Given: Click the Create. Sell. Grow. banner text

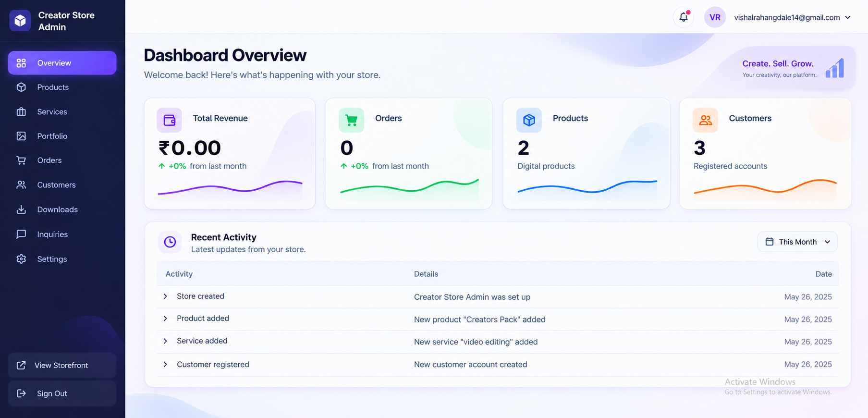Looking at the screenshot, I should 778,63.
